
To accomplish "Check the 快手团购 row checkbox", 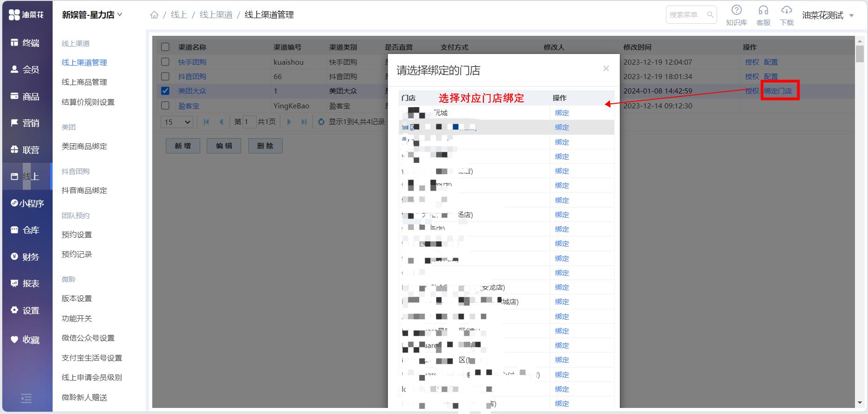I will (x=165, y=61).
